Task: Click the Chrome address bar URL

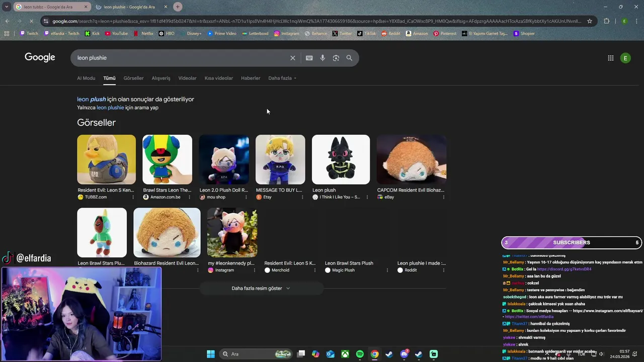Action: [x=317, y=21]
